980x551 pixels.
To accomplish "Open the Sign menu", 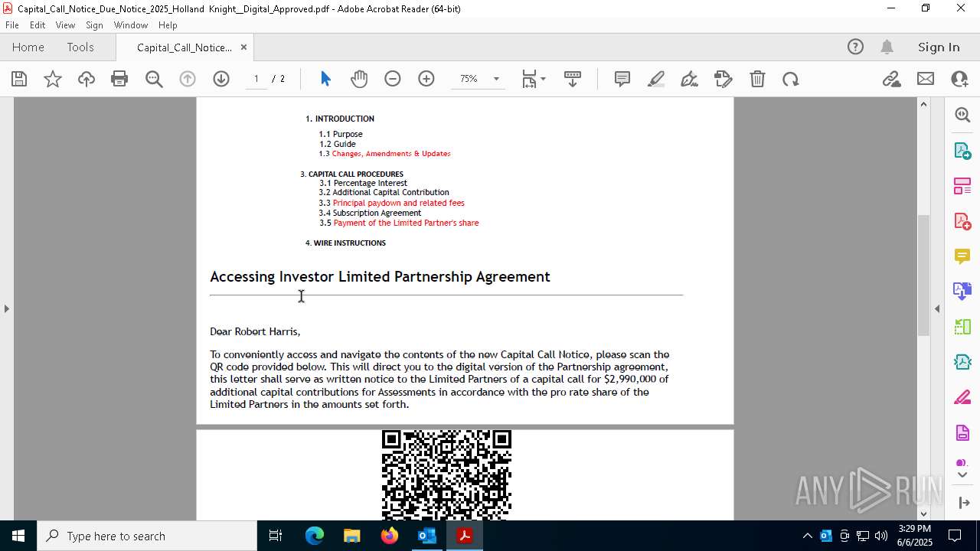I will pos(94,25).
